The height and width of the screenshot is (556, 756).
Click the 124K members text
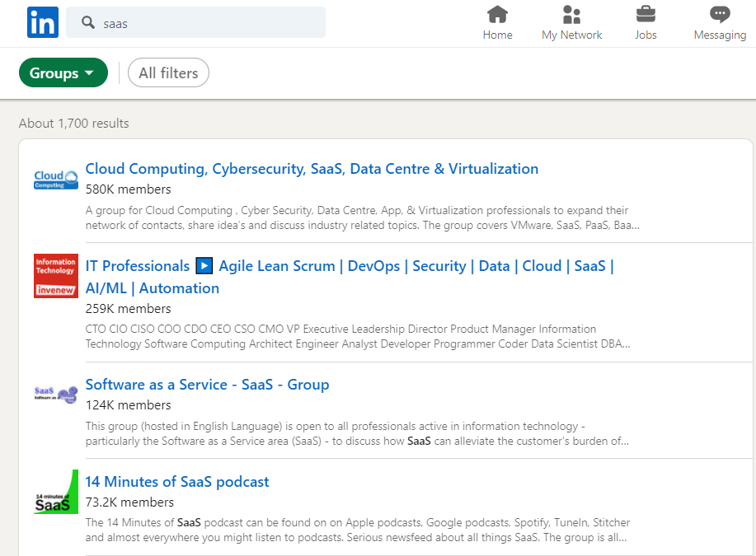(x=129, y=405)
